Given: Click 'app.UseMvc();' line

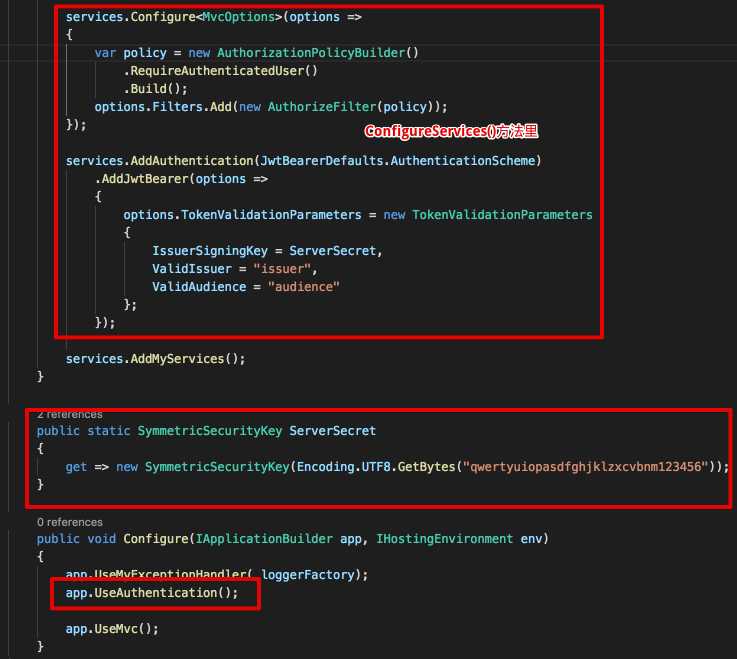Looking at the screenshot, I should [112, 629].
